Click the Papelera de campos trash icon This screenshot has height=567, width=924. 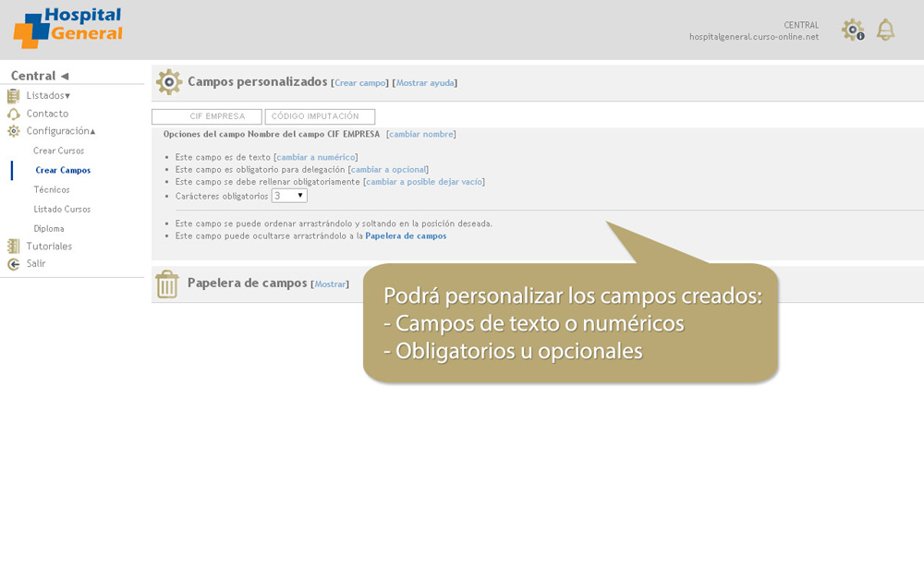click(166, 283)
